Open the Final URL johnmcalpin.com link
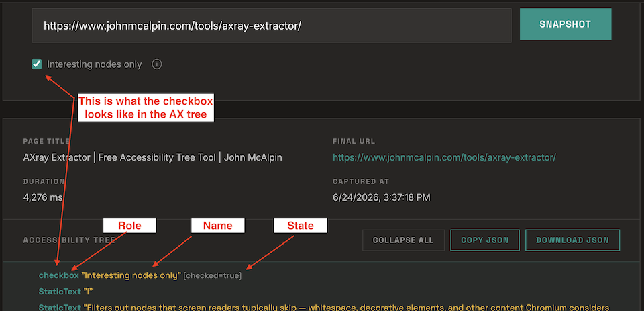Image resolution: width=644 pixels, height=311 pixels. 444,158
